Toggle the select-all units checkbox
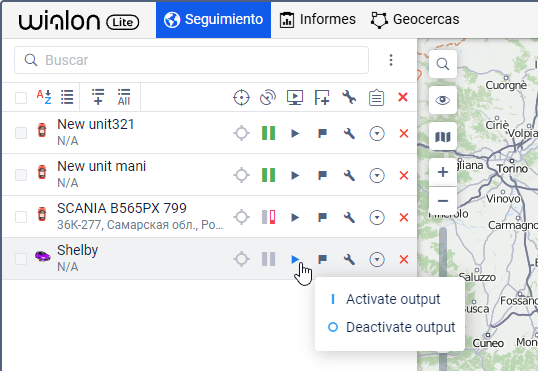This screenshot has width=538, height=371. click(x=21, y=98)
